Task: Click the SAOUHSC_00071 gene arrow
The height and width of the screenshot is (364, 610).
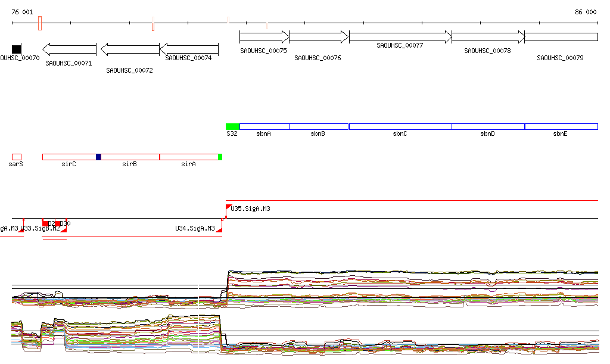Action: point(70,49)
